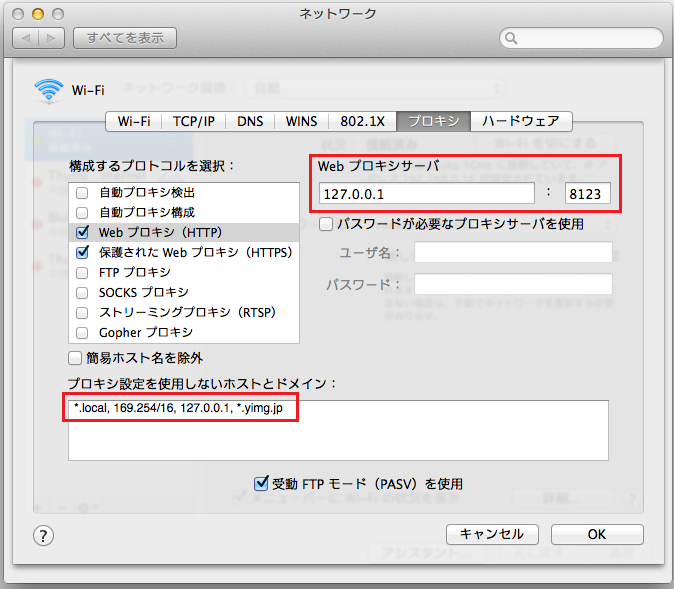674x589 pixels.
Task: Toggle パスワードが必要なプロキシサーバを使用 checkbox
Action: [x=326, y=224]
